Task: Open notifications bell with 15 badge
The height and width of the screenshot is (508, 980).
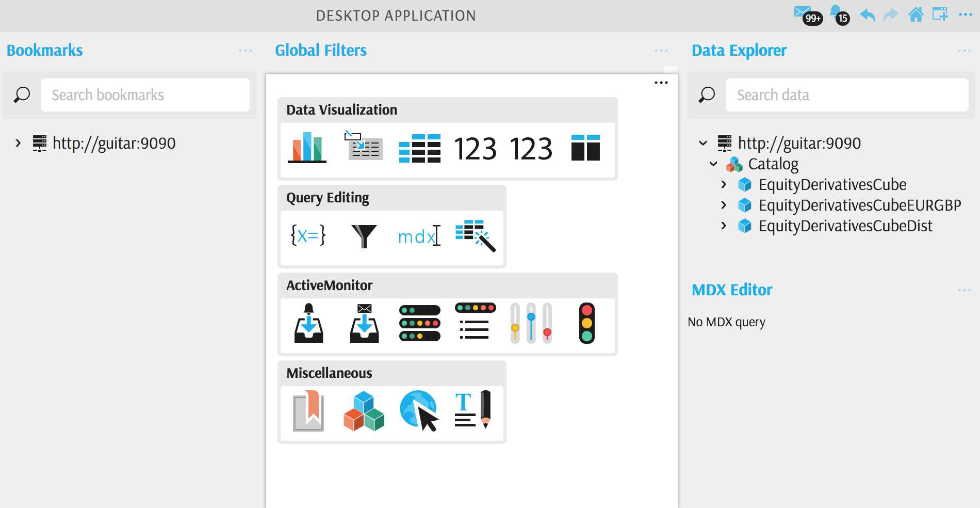Action: pos(840,15)
